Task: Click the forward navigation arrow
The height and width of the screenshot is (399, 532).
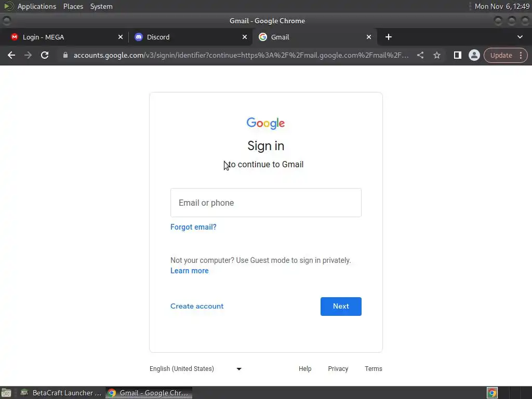Action: 28,55
